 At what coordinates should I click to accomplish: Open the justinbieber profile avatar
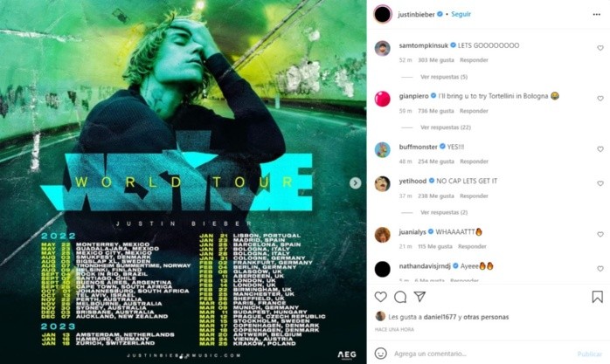(x=383, y=14)
